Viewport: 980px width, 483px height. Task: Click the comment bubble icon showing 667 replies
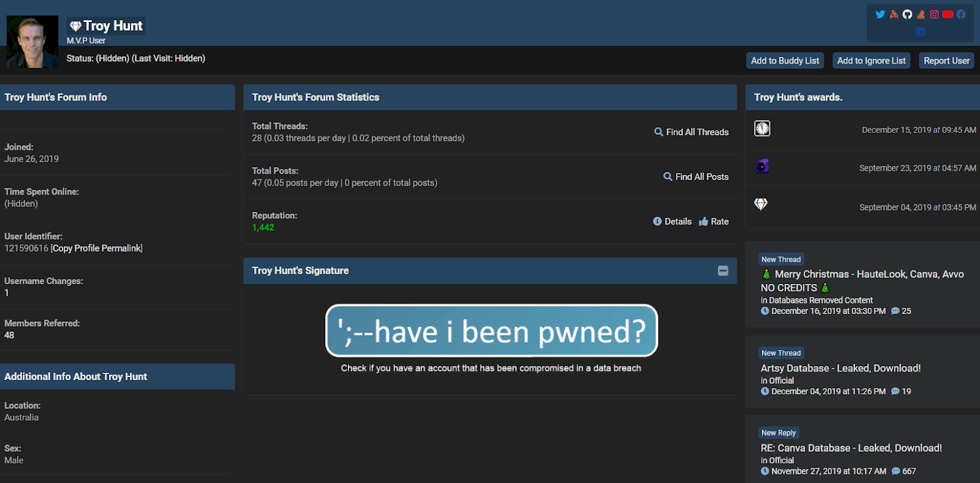coord(896,471)
